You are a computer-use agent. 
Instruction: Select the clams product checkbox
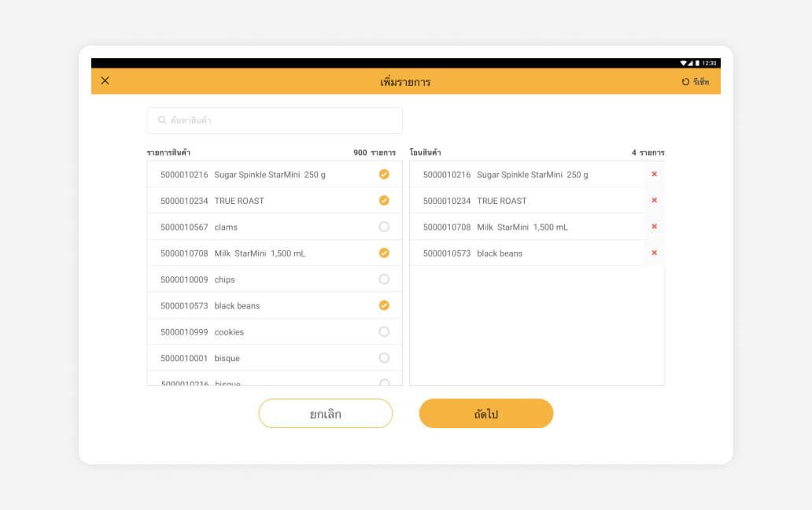tap(384, 227)
